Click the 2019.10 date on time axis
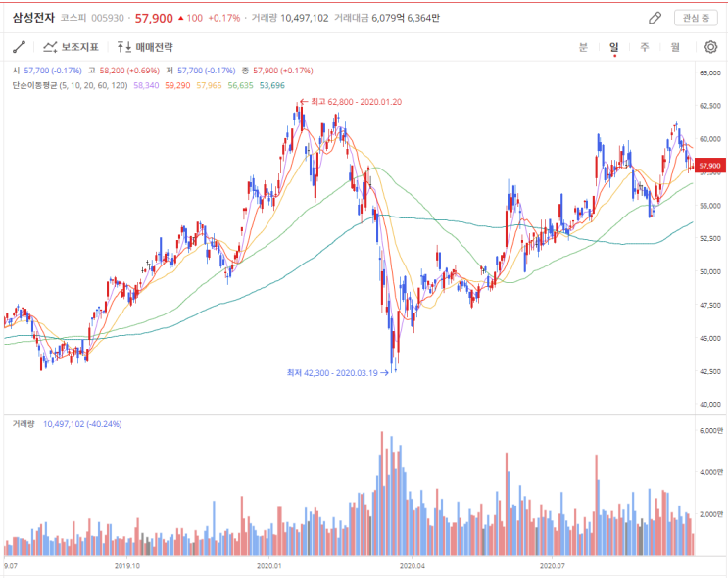The width and height of the screenshot is (728, 578). tap(126, 566)
